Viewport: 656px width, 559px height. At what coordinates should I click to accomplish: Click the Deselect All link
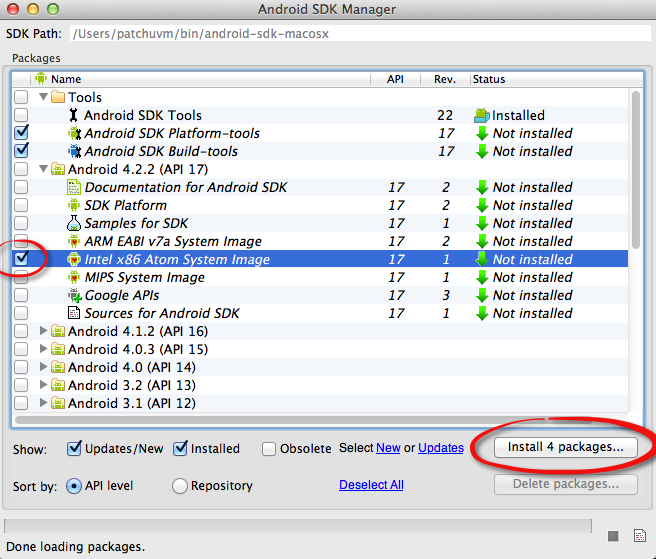click(x=371, y=485)
